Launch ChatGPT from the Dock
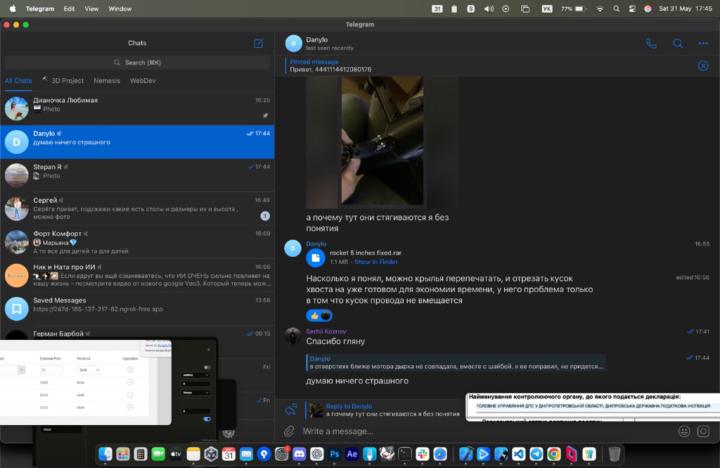 [x=317, y=454]
